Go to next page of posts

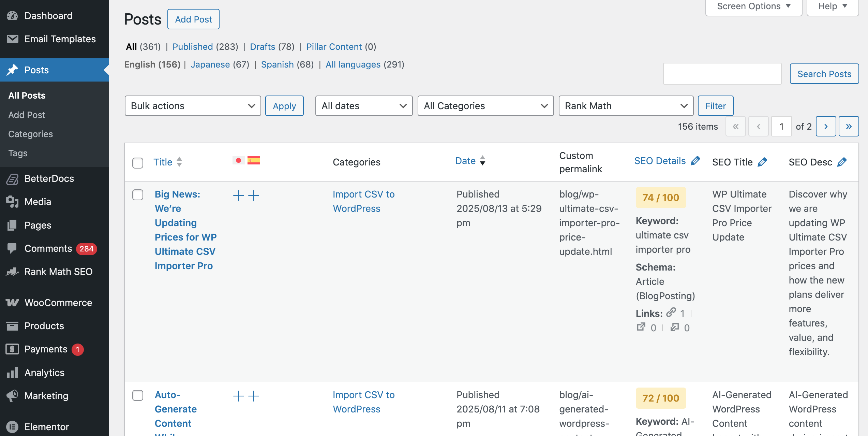(x=826, y=127)
